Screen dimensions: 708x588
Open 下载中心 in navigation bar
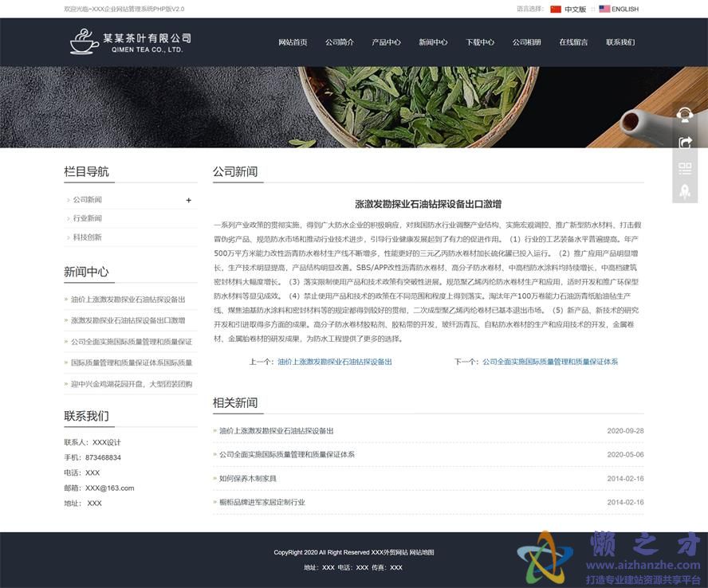pos(480,42)
